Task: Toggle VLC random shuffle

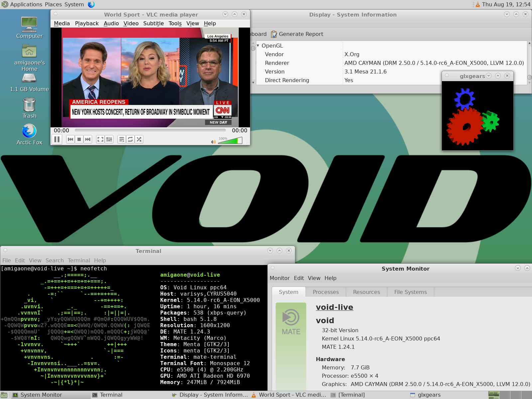Action: click(x=139, y=139)
